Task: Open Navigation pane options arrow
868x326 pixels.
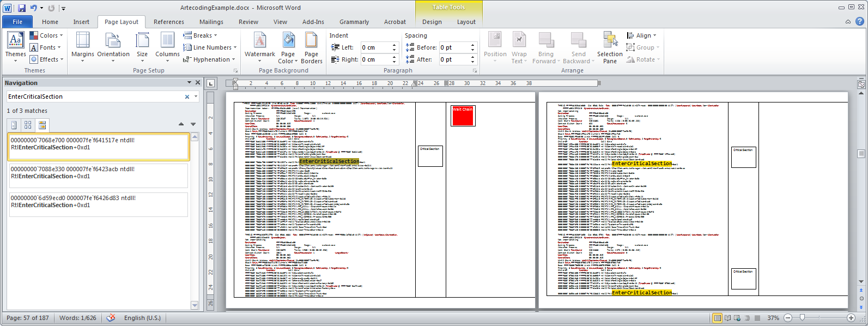Action: [x=190, y=83]
